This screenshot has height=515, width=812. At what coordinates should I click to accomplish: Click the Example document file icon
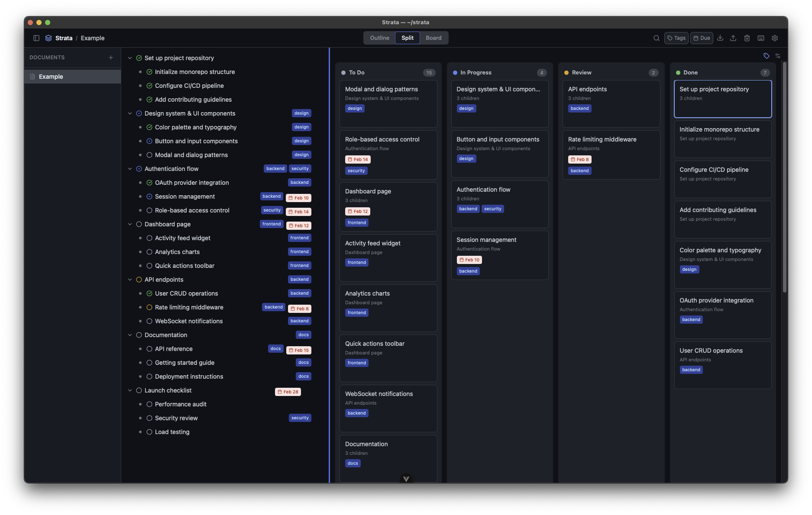coord(32,77)
